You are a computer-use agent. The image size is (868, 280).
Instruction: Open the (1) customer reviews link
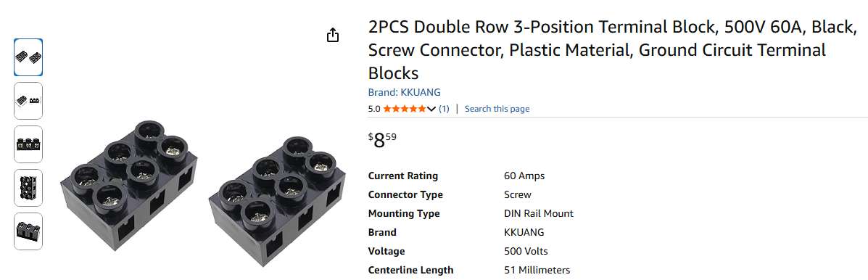click(x=444, y=109)
